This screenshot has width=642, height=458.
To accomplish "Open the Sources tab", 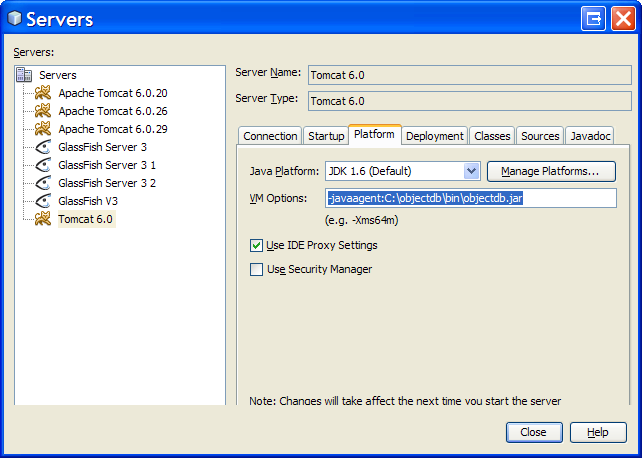I will [540, 136].
